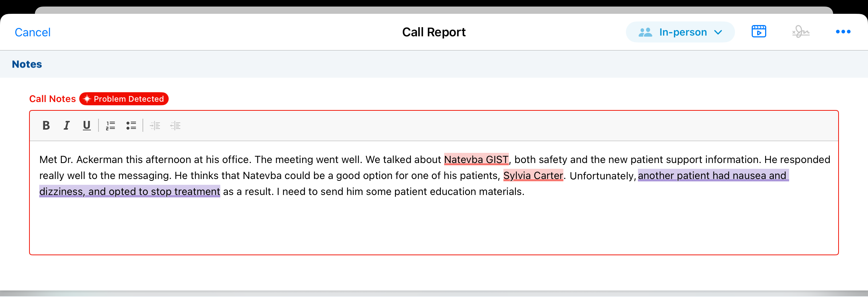
Task: Click the Call Notes field label
Action: (52, 99)
